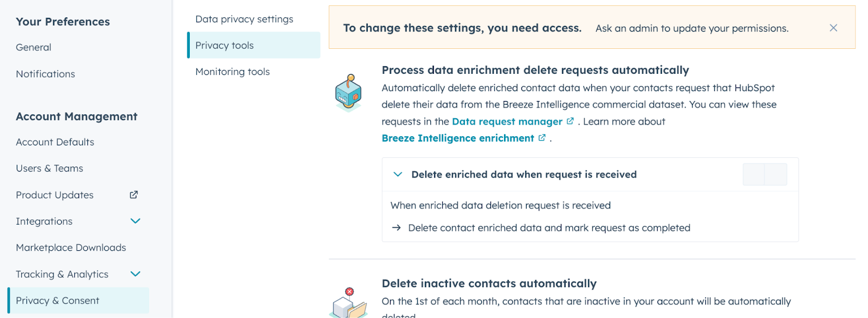
Task: Open Notifications preferences
Action: click(46, 74)
